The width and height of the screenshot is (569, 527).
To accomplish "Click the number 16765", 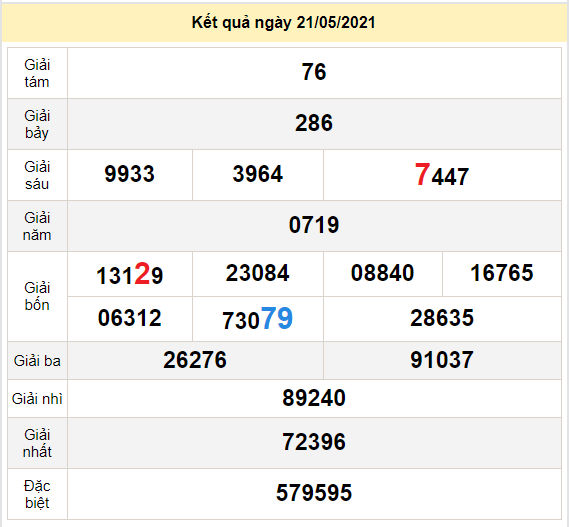I will point(502,273).
